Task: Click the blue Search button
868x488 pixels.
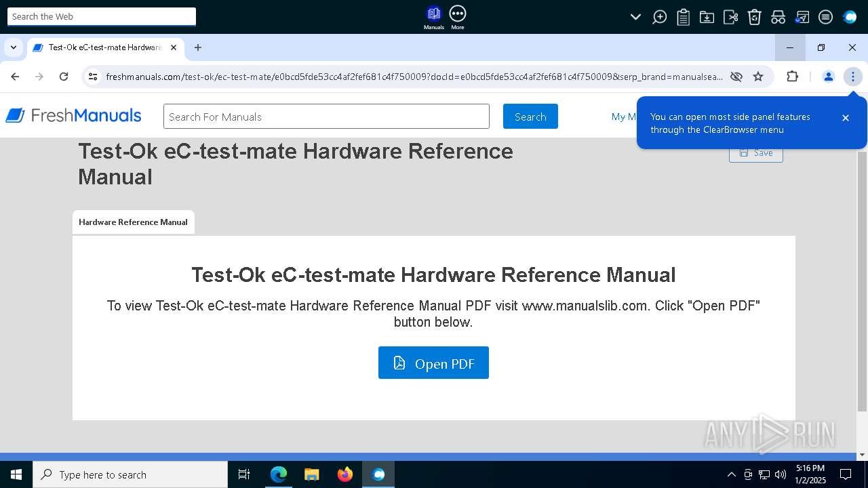Action: (530, 117)
